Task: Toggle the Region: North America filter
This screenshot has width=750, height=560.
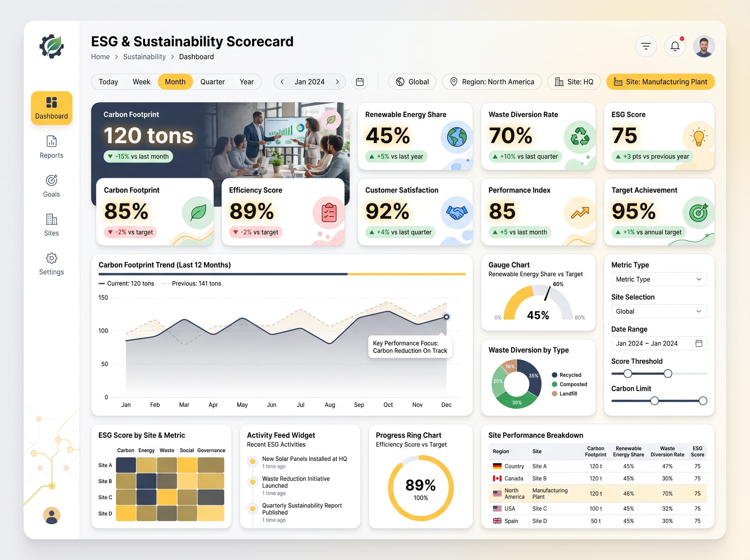Action: [492, 82]
